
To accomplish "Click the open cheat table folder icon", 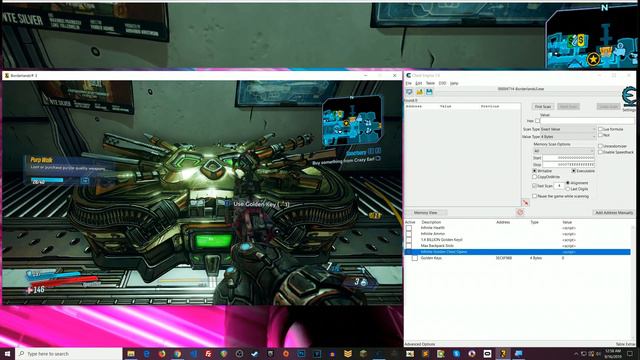I will (x=419, y=92).
